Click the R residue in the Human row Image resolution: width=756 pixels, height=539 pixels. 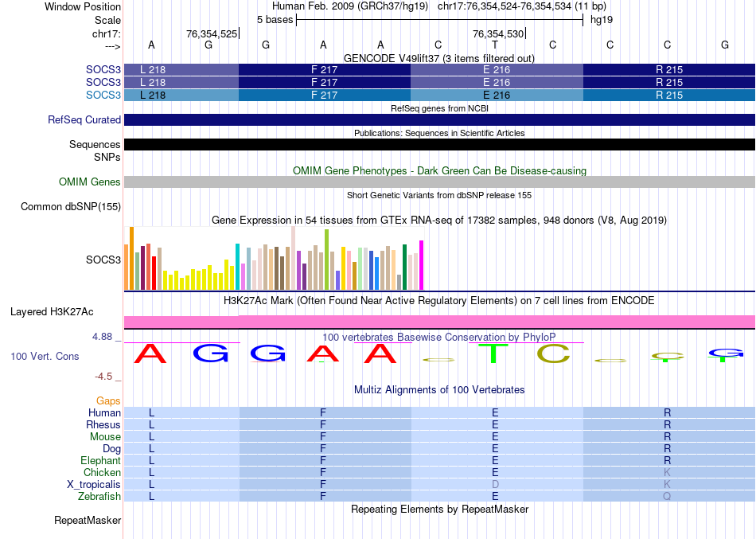[668, 412]
